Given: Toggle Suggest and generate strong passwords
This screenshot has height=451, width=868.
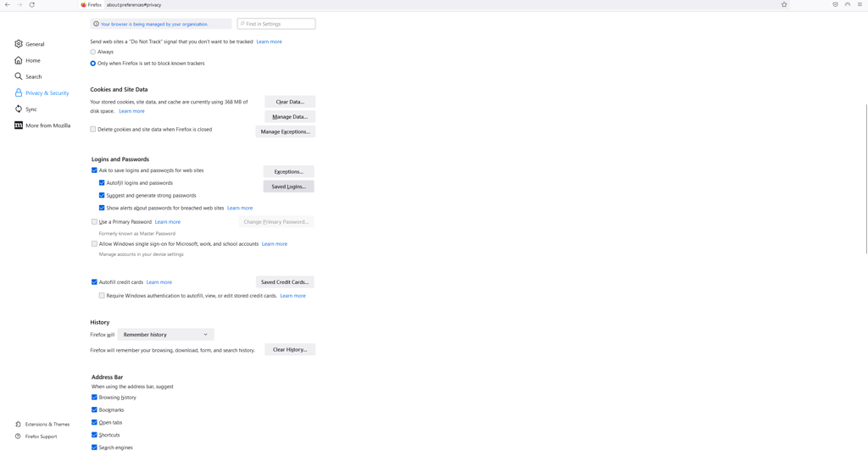Looking at the screenshot, I should pos(102,195).
